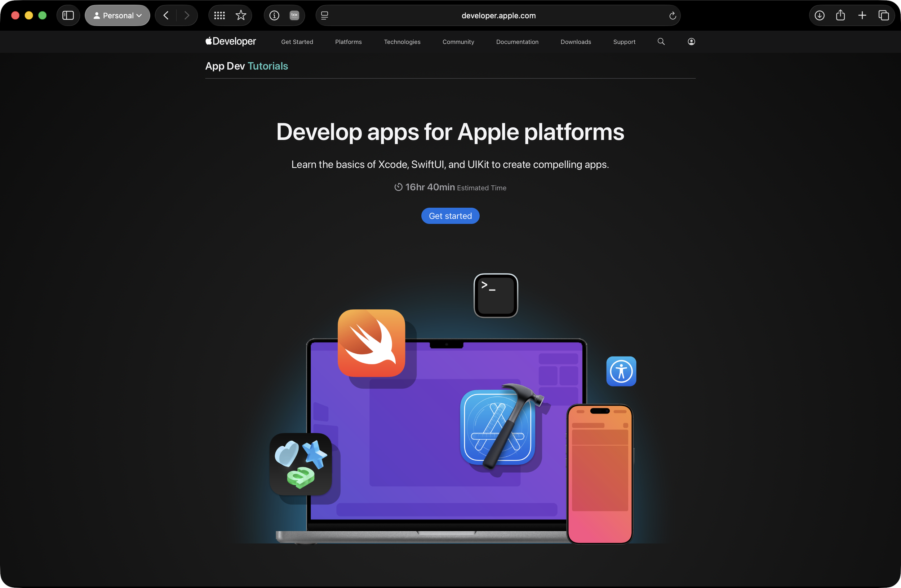The image size is (901, 588).
Task: Toggle the Safari sidebar
Action: point(68,16)
